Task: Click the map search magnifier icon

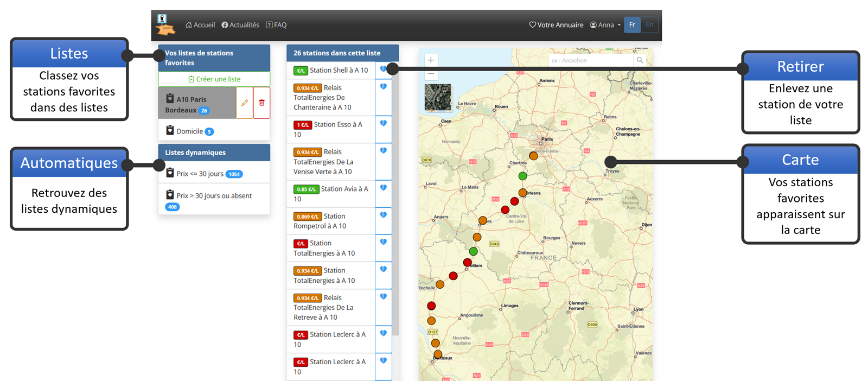Action: click(x=640, y=60)
